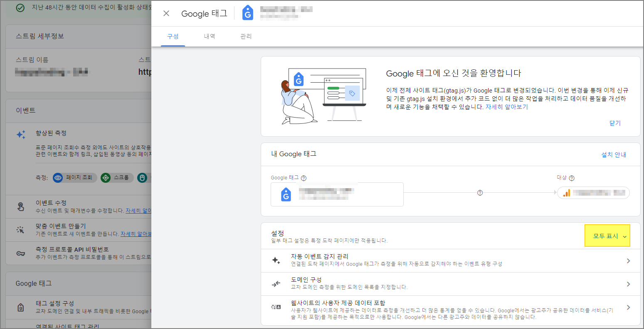Click 페이지 조회 chip in background page
Image resolution: width=644 pixels, height=329 pixels.
point(74,178)
